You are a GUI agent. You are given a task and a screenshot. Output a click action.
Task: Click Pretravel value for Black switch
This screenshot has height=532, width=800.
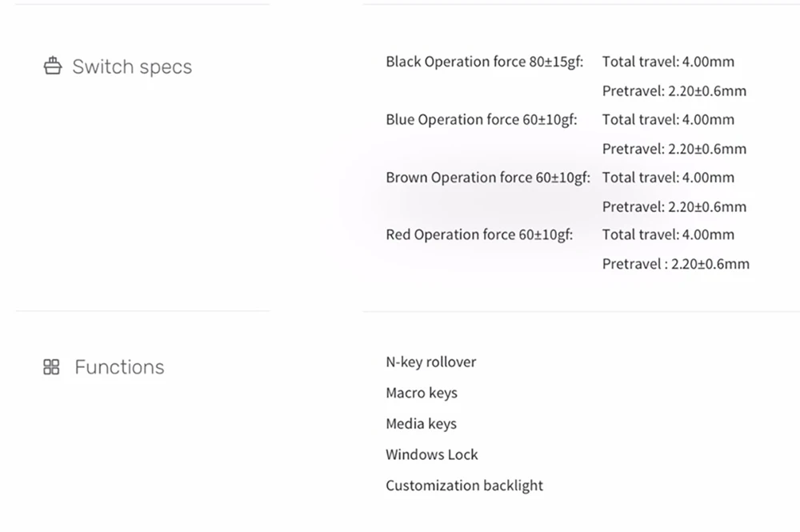click(674, 90)
